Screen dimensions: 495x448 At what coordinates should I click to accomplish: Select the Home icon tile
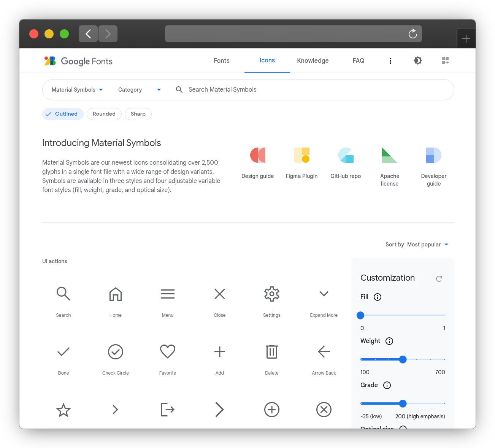(x=116, y=301)
